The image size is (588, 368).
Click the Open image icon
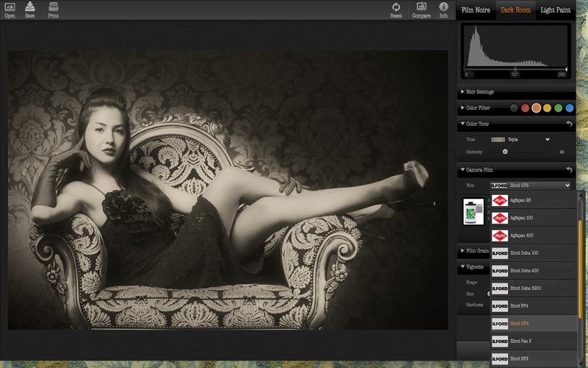click(x=10, y=7)
